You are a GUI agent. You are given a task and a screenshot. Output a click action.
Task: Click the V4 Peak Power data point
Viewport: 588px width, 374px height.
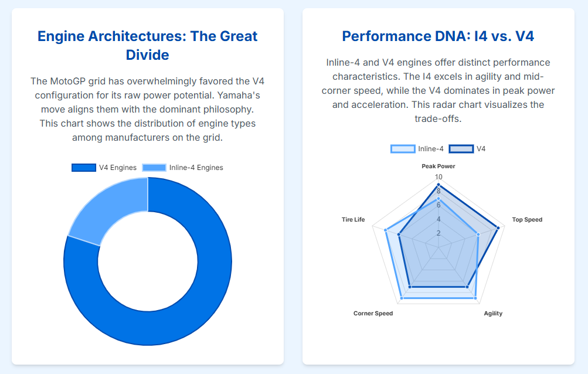pyautogui.click(x=439, y=185)
